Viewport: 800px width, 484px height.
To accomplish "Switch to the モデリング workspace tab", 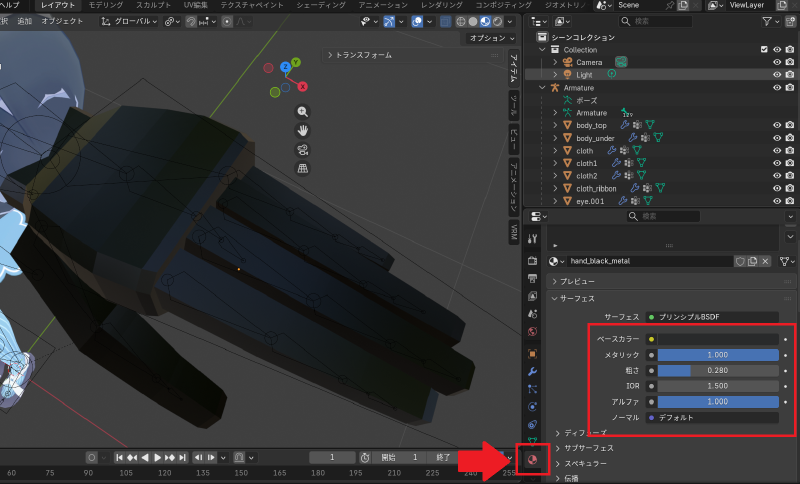I will point(106,5).
